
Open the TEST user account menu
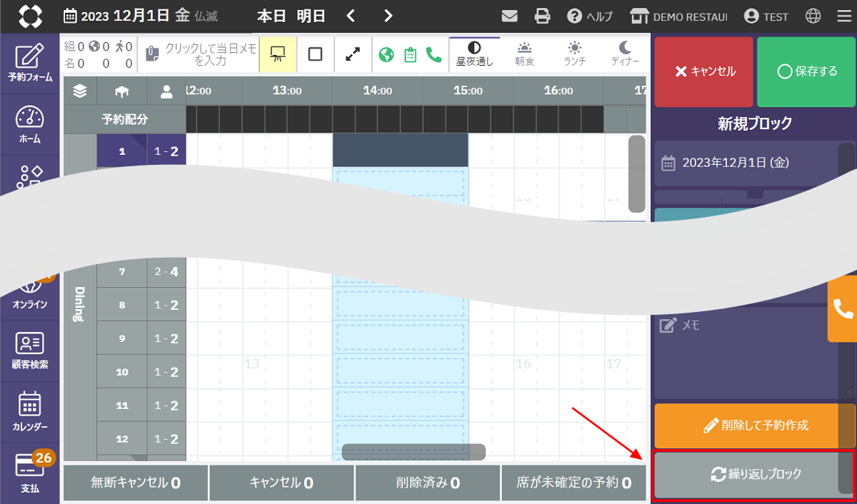pos(766,16)
